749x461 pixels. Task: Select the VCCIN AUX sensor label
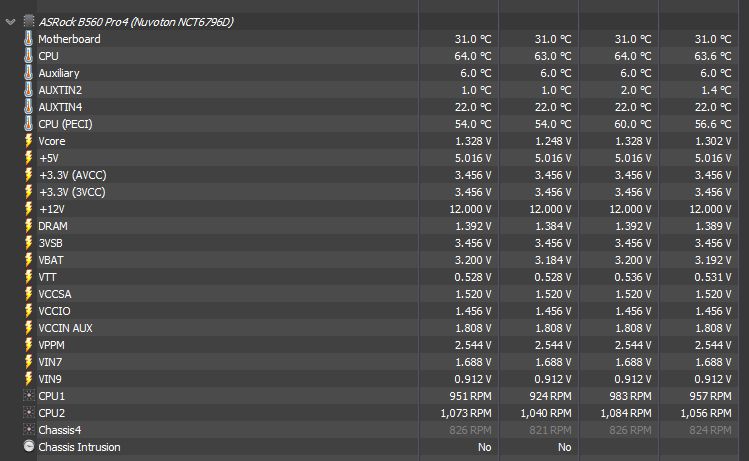pyautogui.click(x=65, y=328)
